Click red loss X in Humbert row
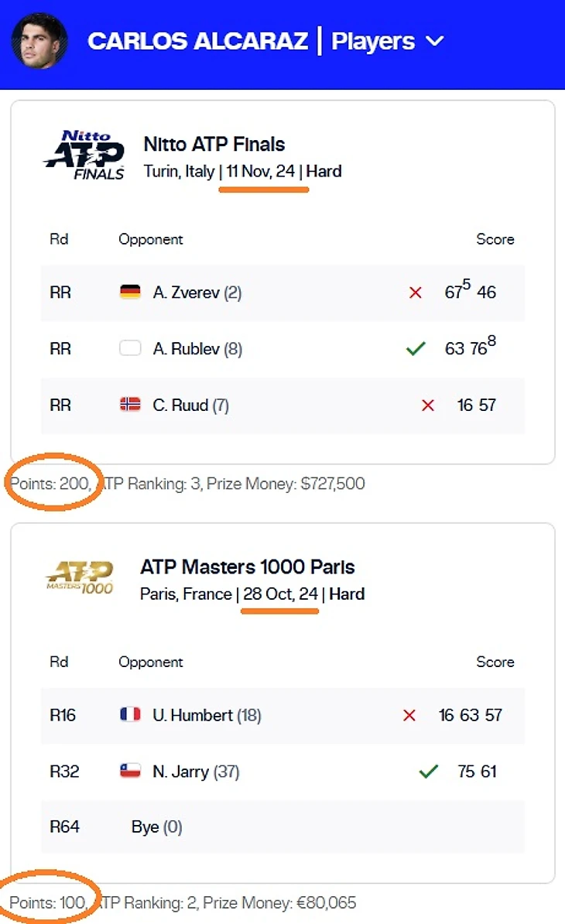This screenshot has height=924, width=565. coord(409,715)
